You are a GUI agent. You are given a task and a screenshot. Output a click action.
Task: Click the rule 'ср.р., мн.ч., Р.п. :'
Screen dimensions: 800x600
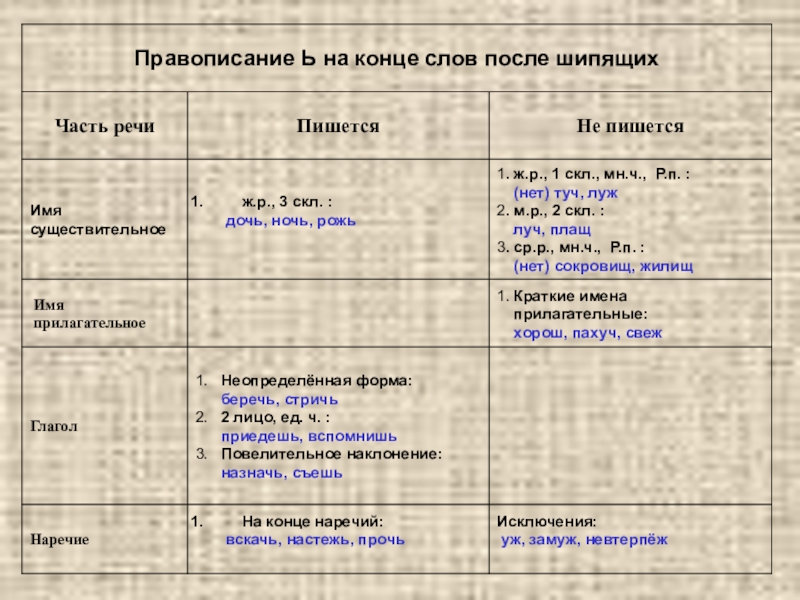click(x=579, y=248)
